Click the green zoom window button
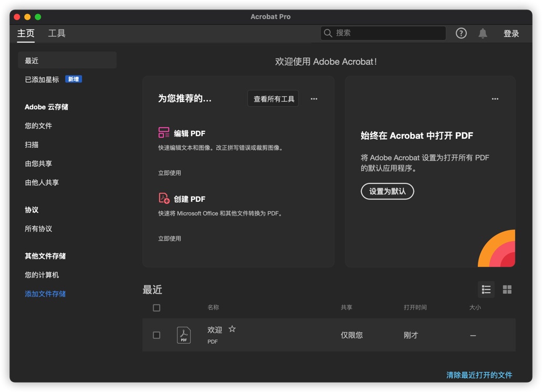 38,17
